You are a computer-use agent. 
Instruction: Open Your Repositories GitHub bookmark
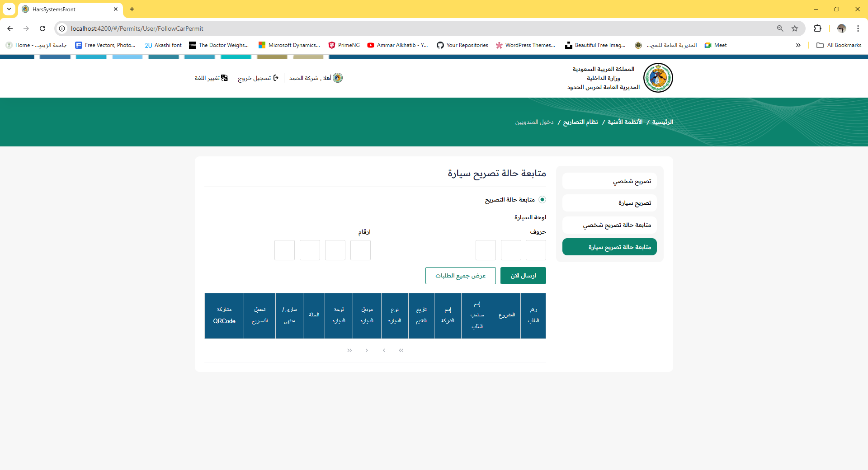462,45
